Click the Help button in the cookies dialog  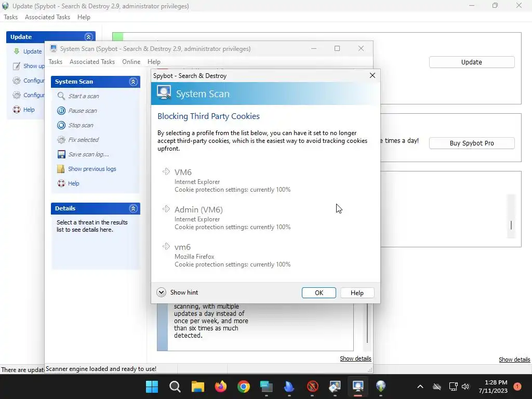click(357, 293)
